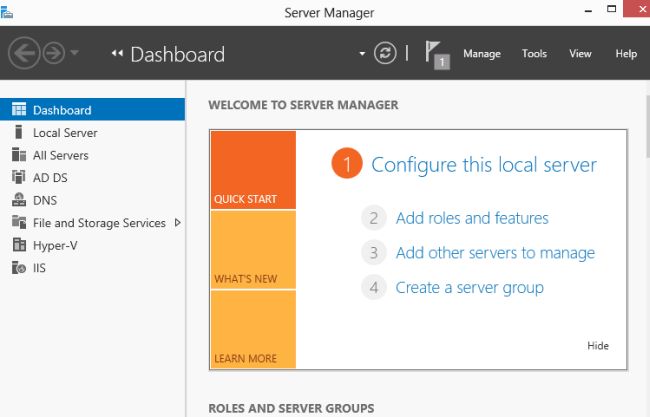This screenshot has width=650, height=417.
Task: Open the notifications flag
Action: (x=435, y=52)
